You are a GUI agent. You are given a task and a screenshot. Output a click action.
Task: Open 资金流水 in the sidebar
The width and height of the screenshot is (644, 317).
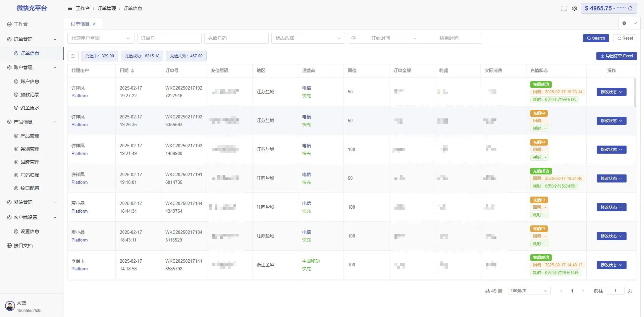coord(30,108)
